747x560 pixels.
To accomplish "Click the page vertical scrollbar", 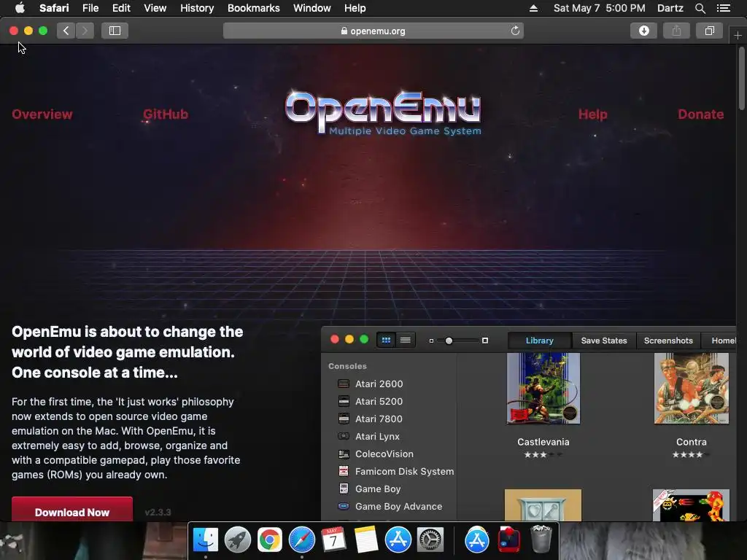I will point(741,79).
